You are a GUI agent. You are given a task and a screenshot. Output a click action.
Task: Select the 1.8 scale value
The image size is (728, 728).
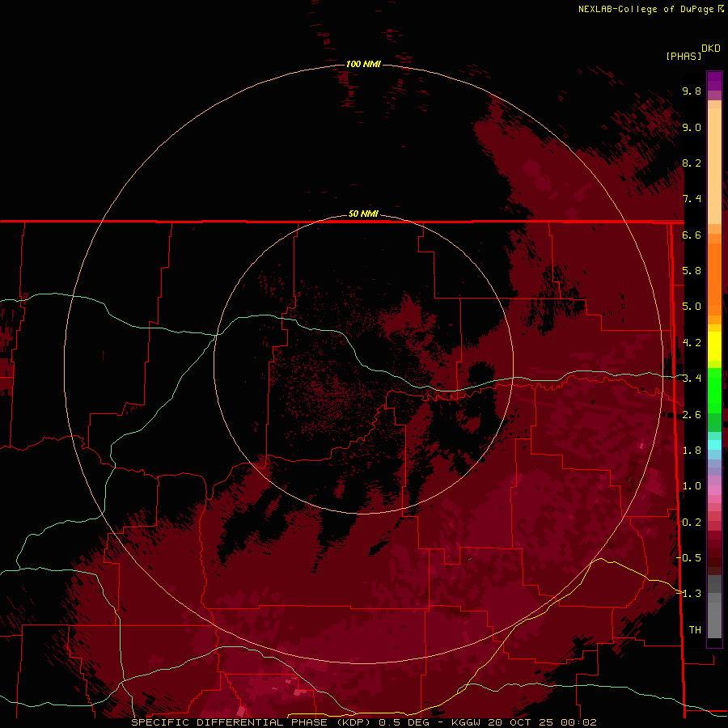[692, 451]
